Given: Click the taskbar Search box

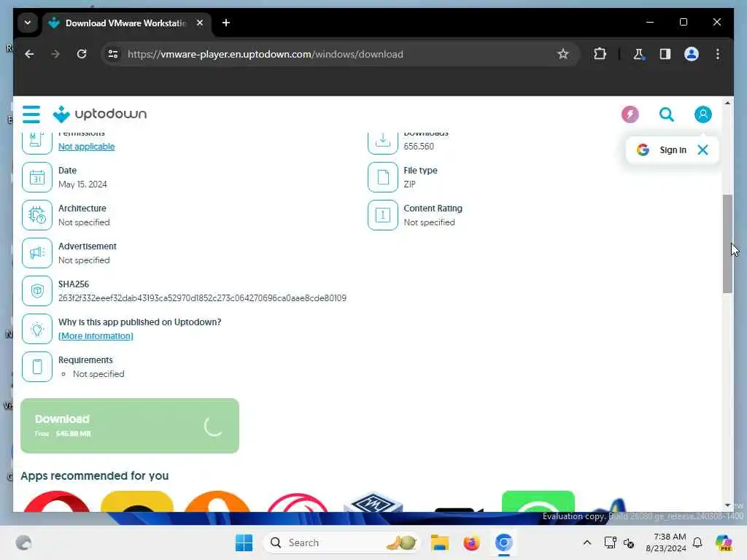Looking at the screenshot, I should click(x=342, y=542).
